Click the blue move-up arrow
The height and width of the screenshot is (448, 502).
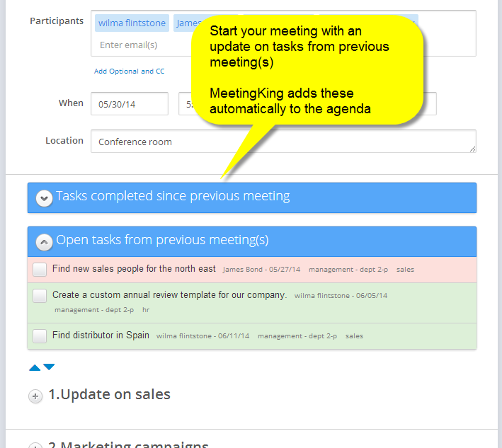pos(35,367)
